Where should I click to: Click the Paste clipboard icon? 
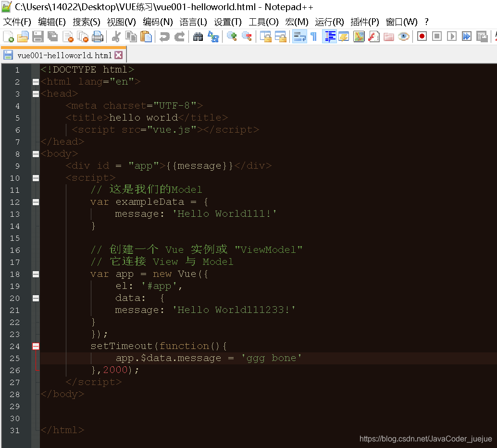[x=146, y=37]
